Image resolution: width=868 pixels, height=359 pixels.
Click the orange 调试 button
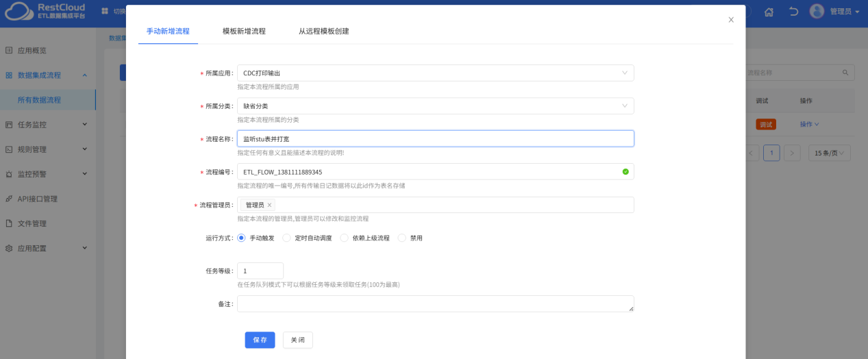[765, 124]
